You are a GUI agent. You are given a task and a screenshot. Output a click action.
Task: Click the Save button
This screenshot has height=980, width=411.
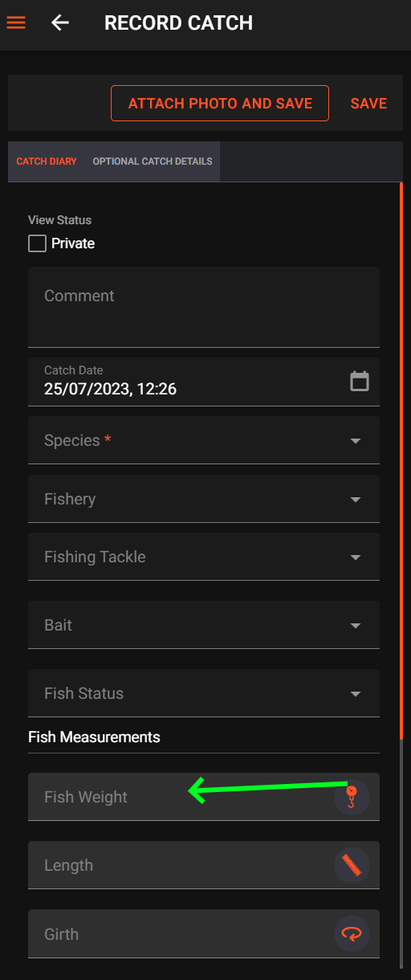point(369,103)
